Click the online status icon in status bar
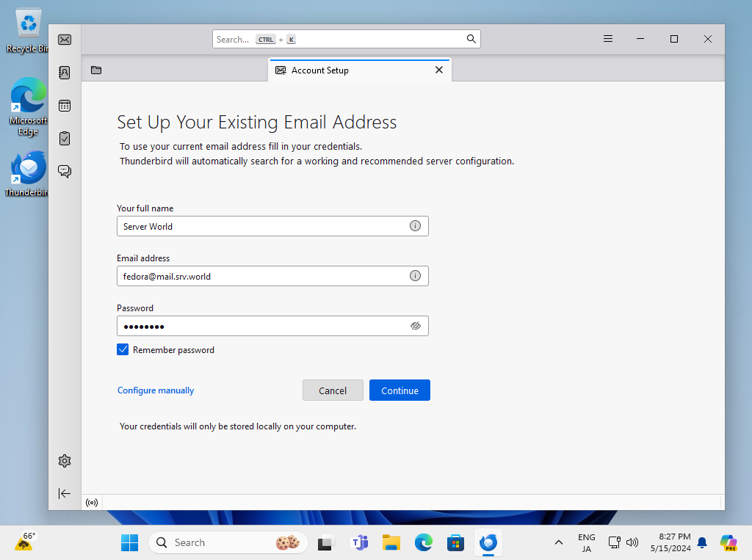This screenshot has width=752, height=560. 92,503
